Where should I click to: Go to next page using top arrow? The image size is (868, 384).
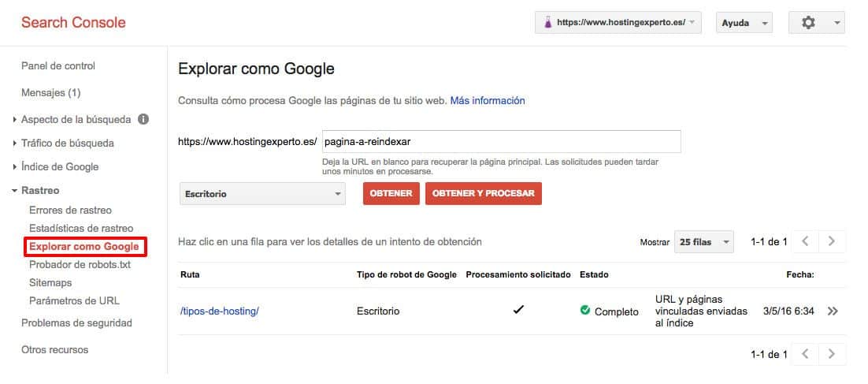click(832, 241)
